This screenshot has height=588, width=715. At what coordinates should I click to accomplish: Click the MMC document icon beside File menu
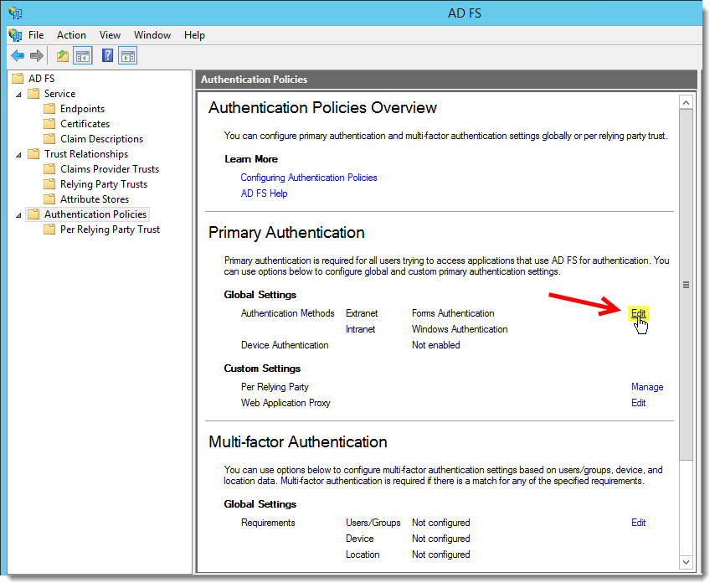tap(15, 35)
